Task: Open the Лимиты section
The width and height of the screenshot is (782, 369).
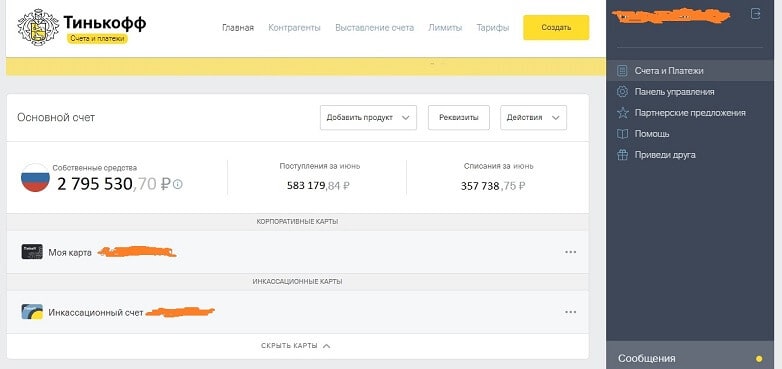Action: [x=445, y=27]
